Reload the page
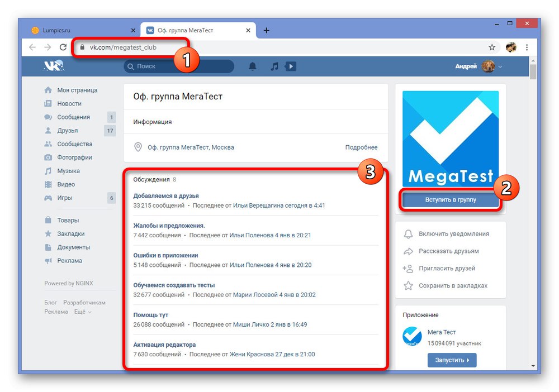The height and width of the screenshot is (392, 559). (x=63, y=47)
